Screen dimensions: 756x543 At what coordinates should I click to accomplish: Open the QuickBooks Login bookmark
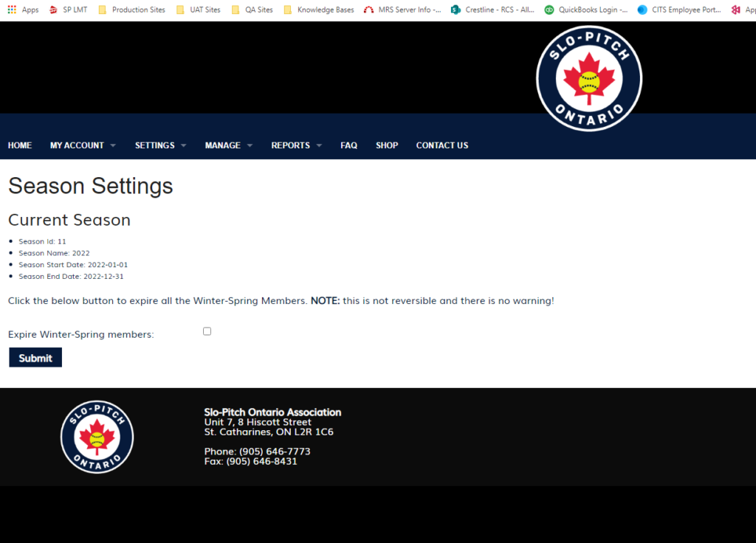586,10
